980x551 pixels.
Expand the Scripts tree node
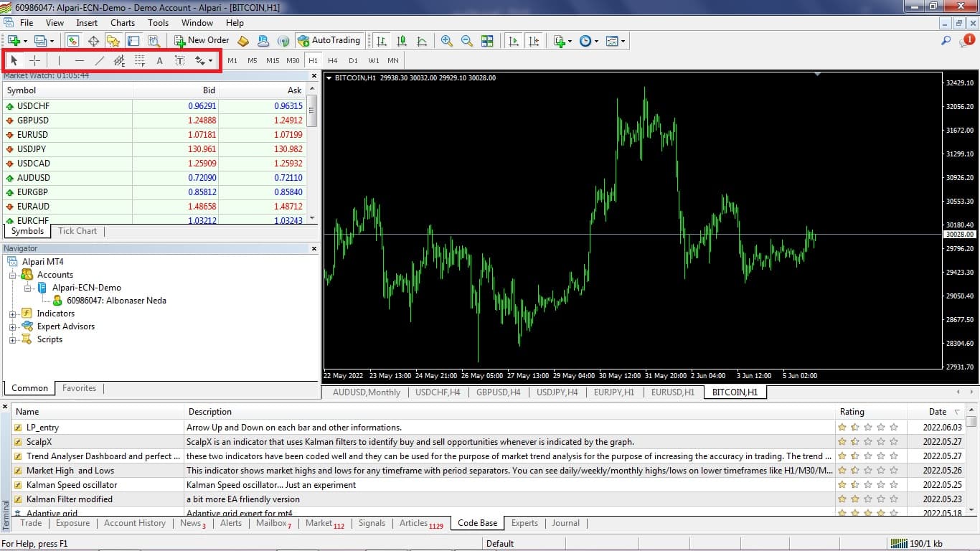point(13,339)
